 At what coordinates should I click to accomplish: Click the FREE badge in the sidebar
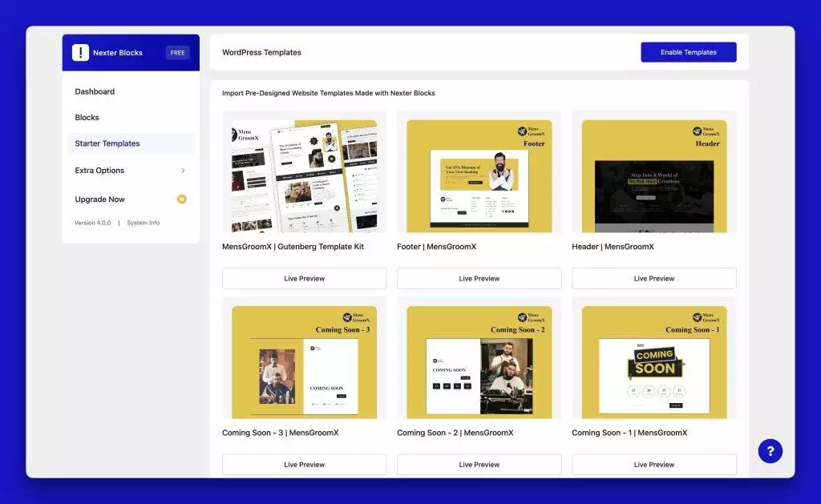(x=177, y=52)
